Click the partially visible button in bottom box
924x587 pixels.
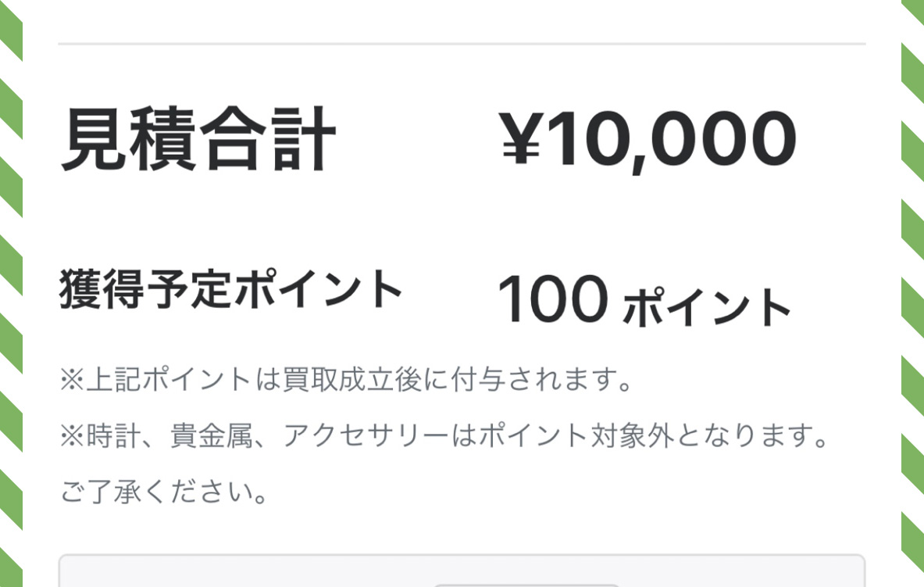[x=526, y=585]
